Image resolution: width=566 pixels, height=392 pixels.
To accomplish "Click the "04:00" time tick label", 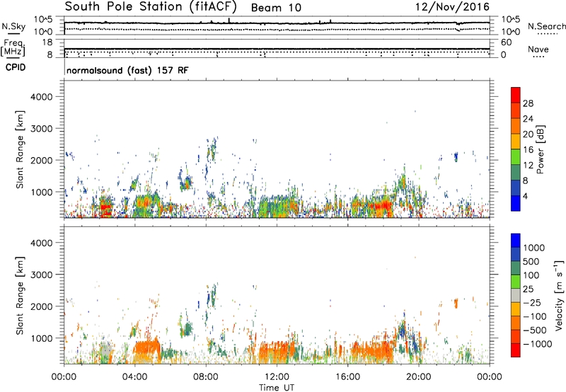I will (134, 377).
